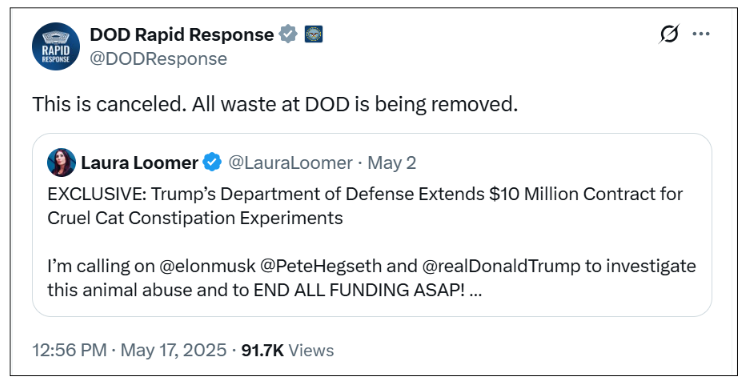750x381 pixels.
Task: Open the DOD Rapid Response display name
Action: [182, 35]
